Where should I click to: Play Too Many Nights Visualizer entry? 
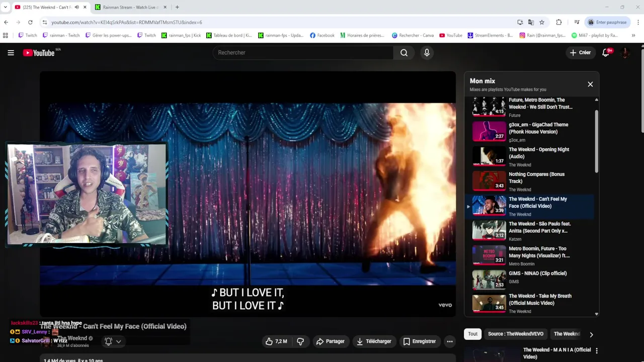tap(530, 255)
